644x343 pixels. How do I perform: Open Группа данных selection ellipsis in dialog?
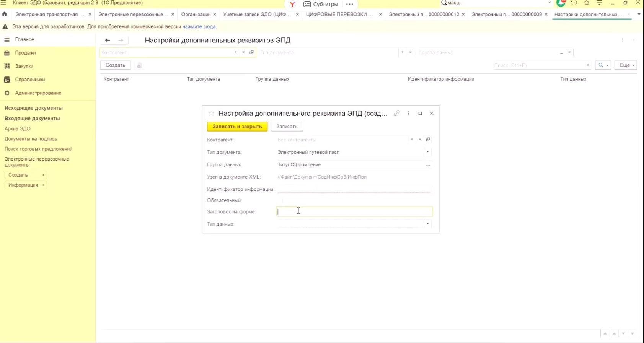pyautogui.click(x=428, y=165)
